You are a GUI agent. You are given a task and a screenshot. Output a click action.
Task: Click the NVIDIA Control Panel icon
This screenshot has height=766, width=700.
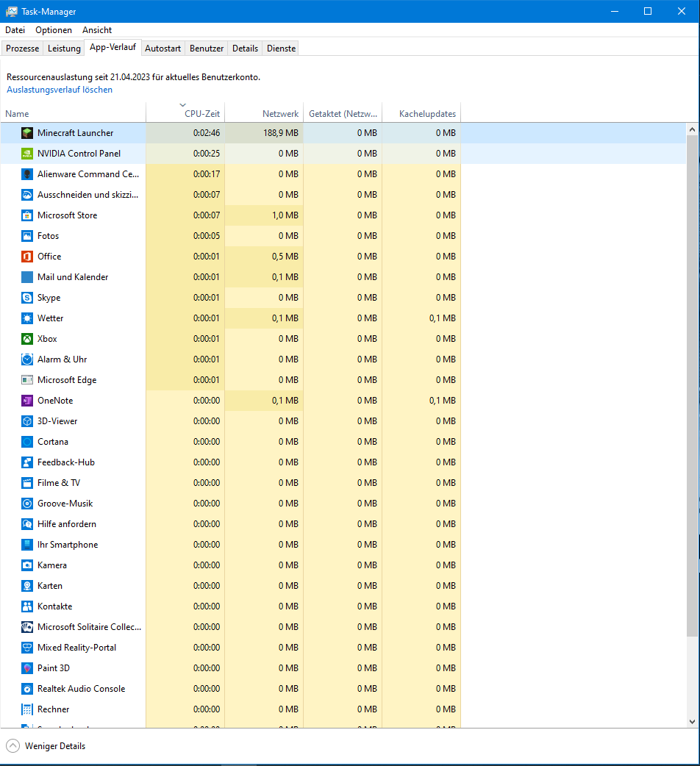pos(27,154)
